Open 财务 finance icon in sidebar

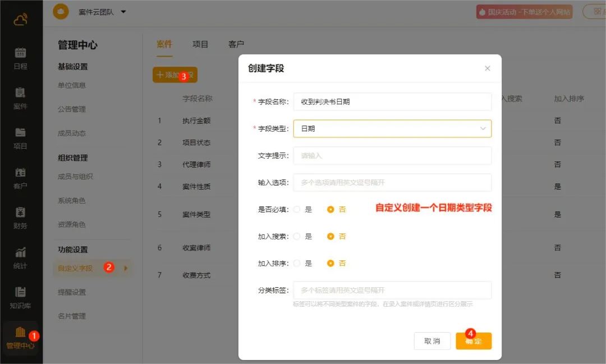point(20,213)
